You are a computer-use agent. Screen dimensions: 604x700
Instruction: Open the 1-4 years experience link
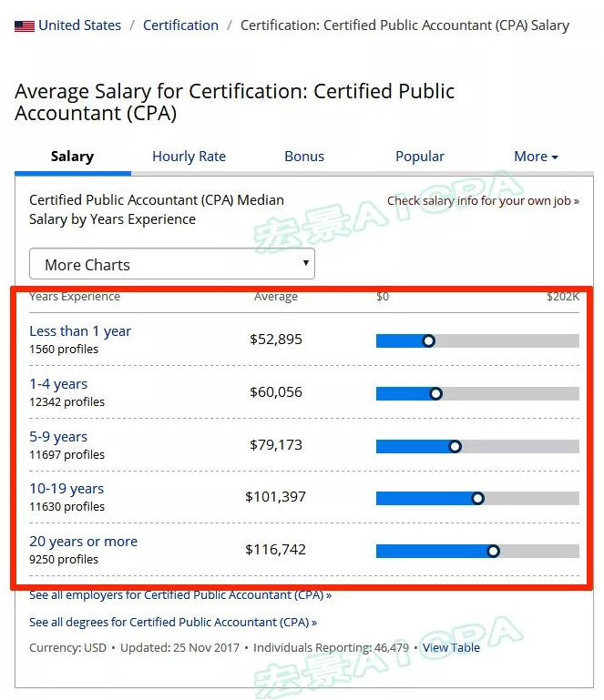click(x=58, y=384)
